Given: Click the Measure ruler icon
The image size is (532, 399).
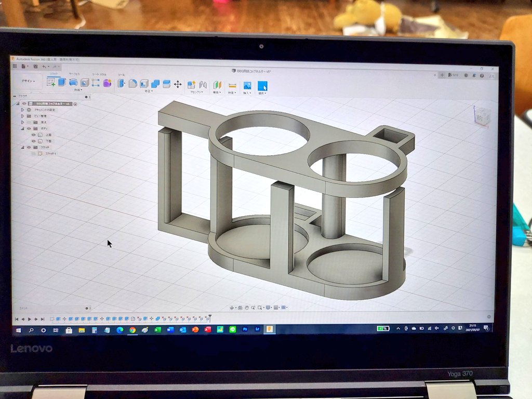Looking at the screenshot, I should click(232, 85).
